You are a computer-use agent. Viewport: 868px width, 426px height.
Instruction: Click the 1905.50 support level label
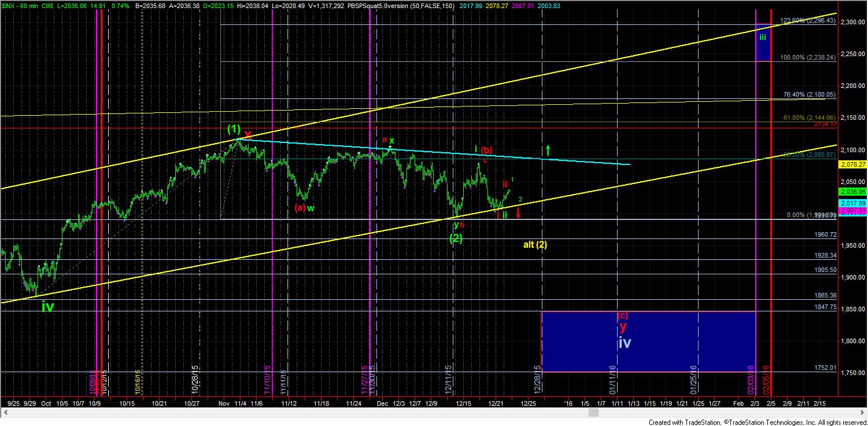click(825, 270)
